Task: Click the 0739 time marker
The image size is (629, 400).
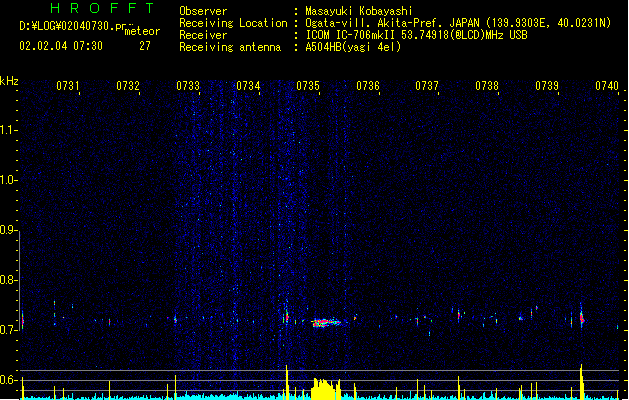Action: tap(547, 86)
